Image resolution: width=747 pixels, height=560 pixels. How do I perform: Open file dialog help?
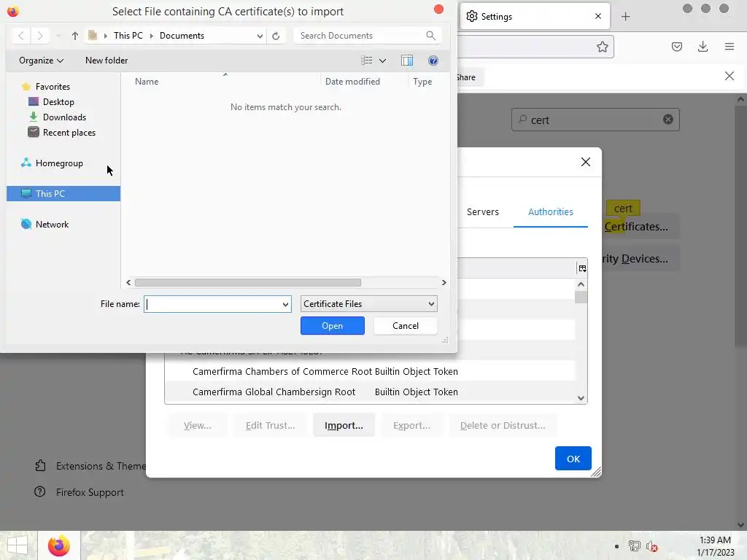tap(433, 61)
